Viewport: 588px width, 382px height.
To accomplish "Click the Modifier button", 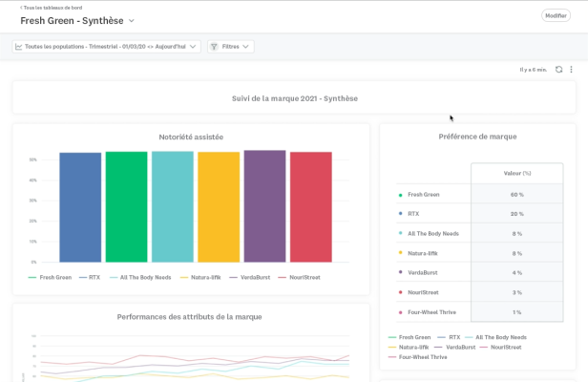I will coord(555,15).
